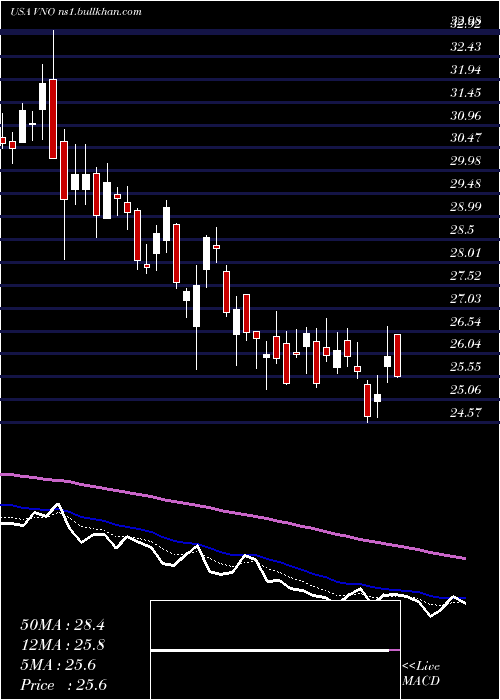The image size is (500, 700).
Task: Click the 27.03 axis value
Action: pyautogui.click(x=466, y=298)
